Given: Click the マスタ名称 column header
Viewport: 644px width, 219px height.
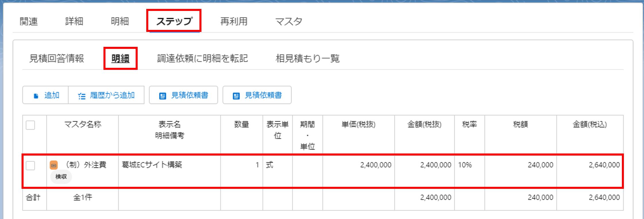Looking at the screenshot, I should point(82,124).
